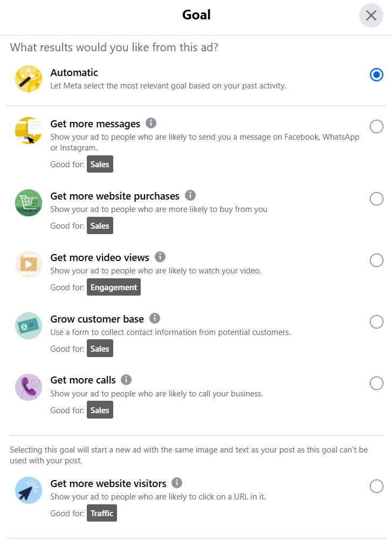Choose the Get more website purchases option

[x=377, y=199]
